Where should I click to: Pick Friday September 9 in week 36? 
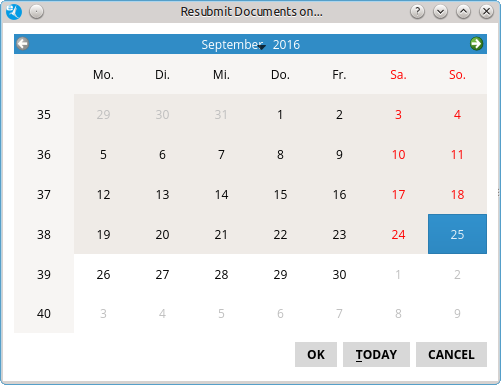click(339, 154)
